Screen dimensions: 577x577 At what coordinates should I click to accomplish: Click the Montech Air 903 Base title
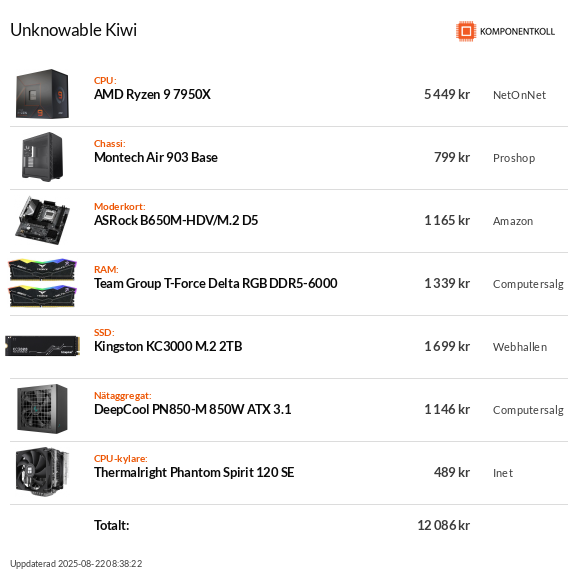(x=156, y=157)
